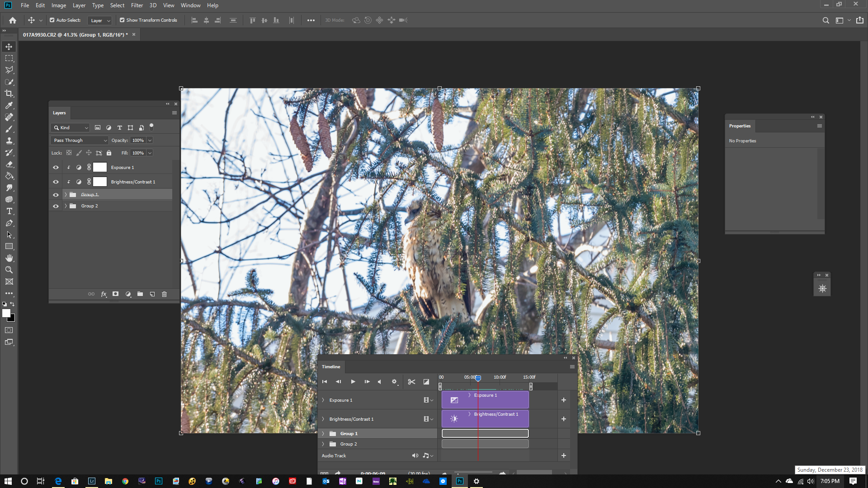Click the timeline playhead marker

(478, 378)
